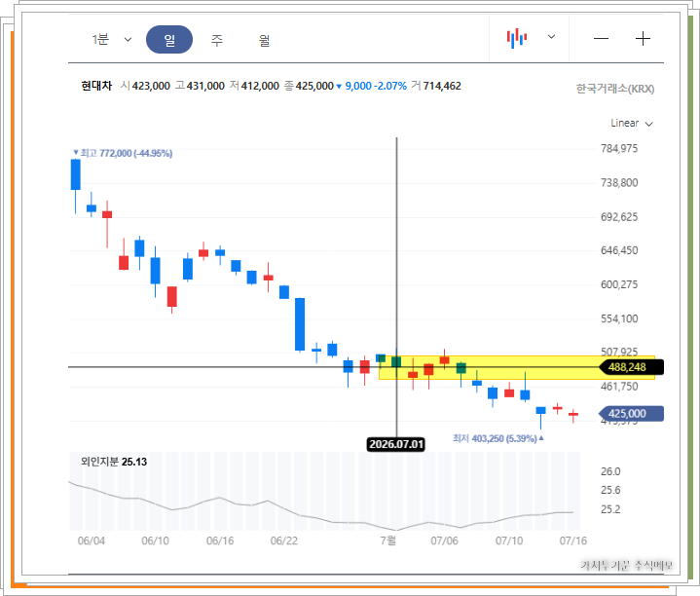Screen dimensions: 700x596
Task: Click the yellow highlighted price band
Action: (517, 368)
